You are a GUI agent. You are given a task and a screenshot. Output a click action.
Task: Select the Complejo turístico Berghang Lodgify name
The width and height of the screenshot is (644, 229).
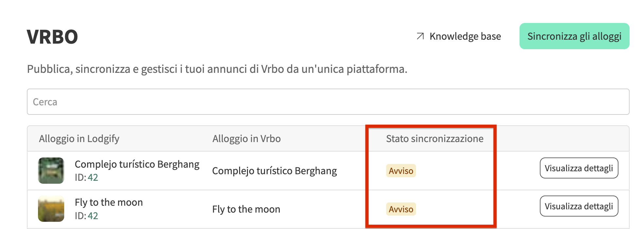pos(137,164)
